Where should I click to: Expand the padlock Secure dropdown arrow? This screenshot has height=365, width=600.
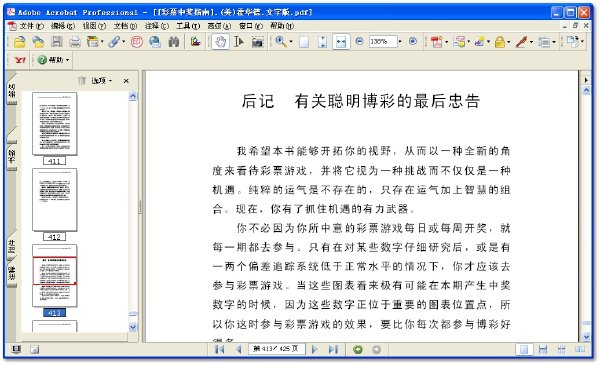(509, 42)
